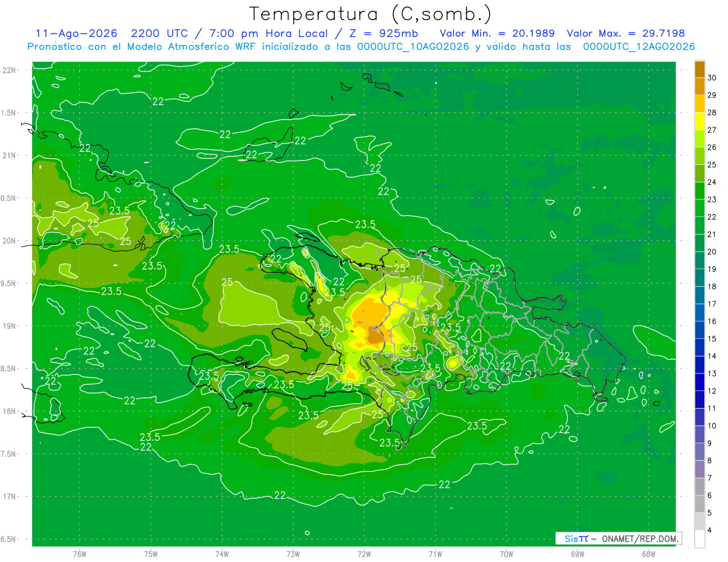Viewport: 728px width, 562px height.
Task: Click the '6.5N' latitude label at bottom left
Action: point(9,540)
